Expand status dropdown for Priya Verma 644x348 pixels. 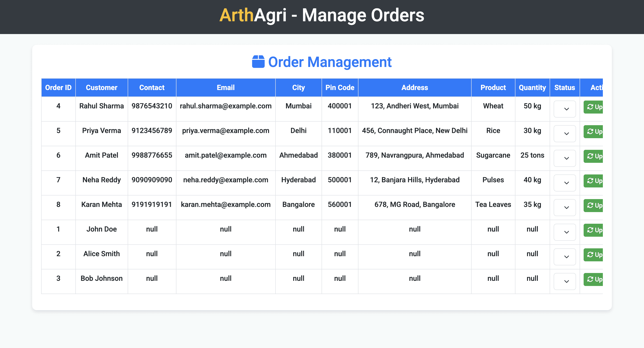click(x=564, y=133)
